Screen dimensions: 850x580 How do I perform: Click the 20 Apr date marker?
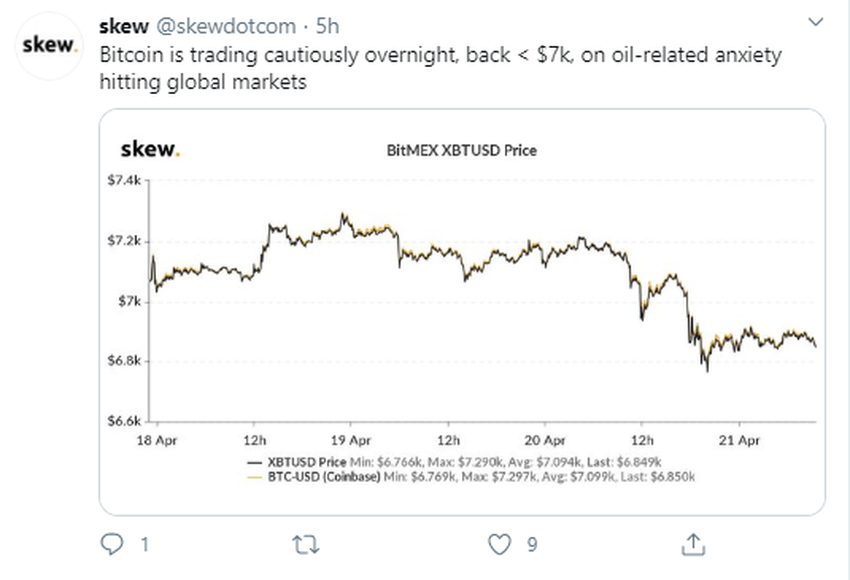click(547, 440)
